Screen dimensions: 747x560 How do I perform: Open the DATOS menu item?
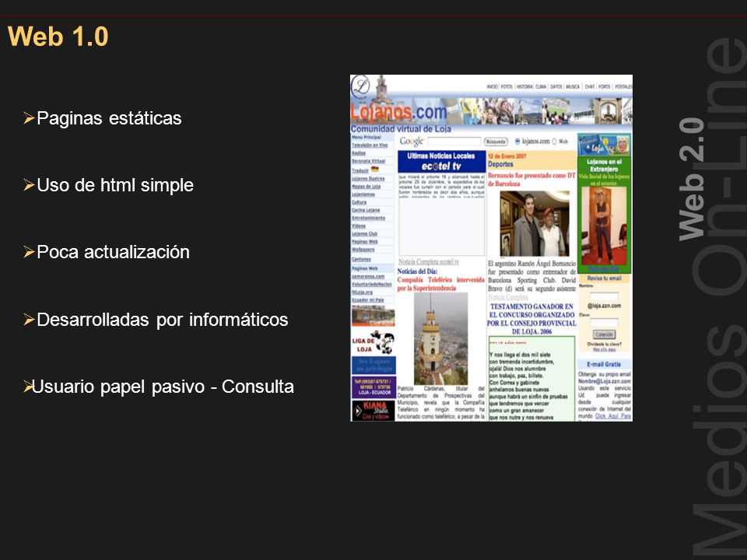coord(556,86)
